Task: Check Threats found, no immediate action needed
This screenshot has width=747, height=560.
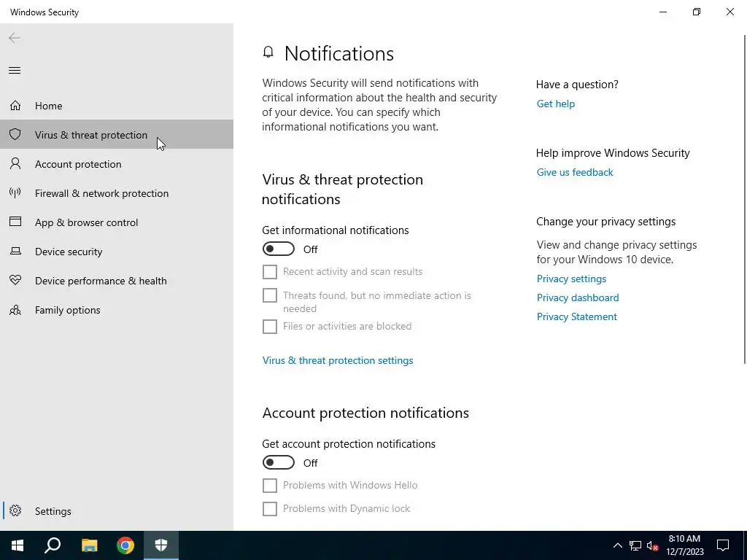Action: tap(270, 295)
